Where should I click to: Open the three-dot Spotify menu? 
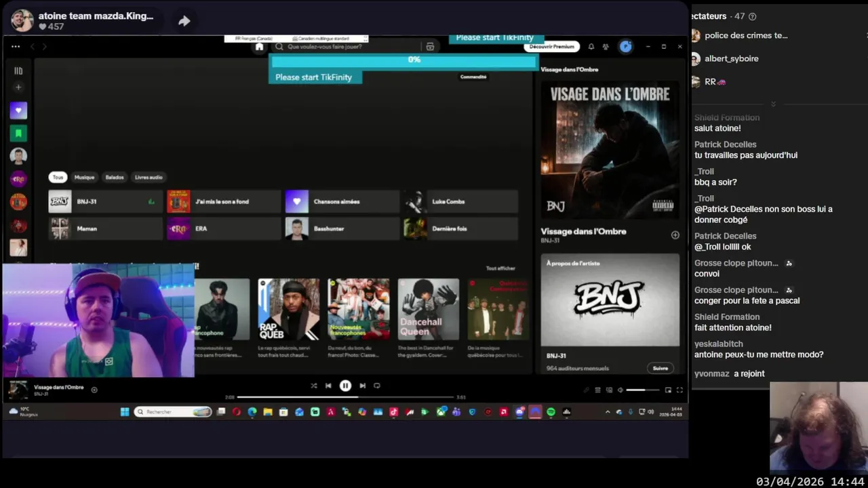coord(16,46)
